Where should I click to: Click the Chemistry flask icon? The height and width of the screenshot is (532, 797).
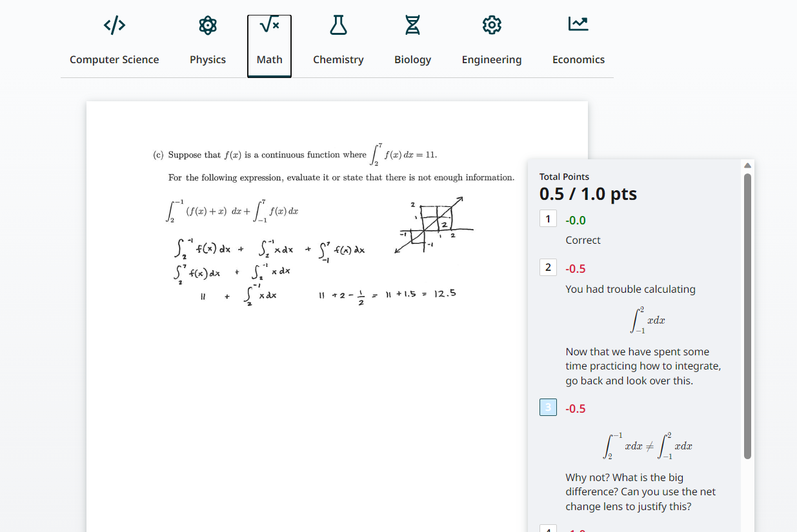point(338,25)
